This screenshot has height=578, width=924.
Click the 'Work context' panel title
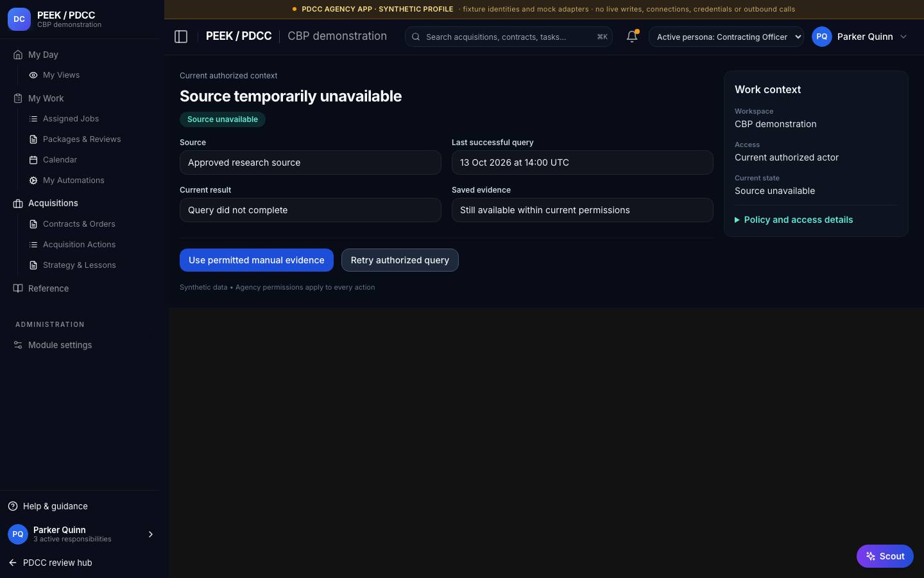(x=767, y=90)
